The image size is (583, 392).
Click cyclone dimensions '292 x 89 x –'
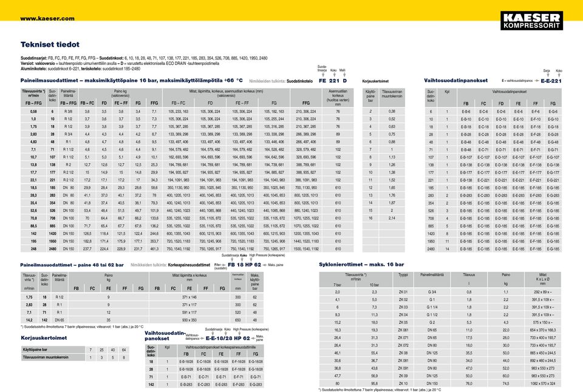(543, 292)
